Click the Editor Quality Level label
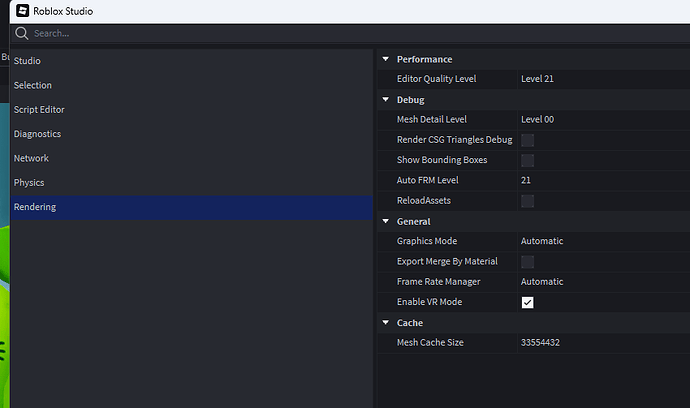The image size is (690, 408). [437, 79]
